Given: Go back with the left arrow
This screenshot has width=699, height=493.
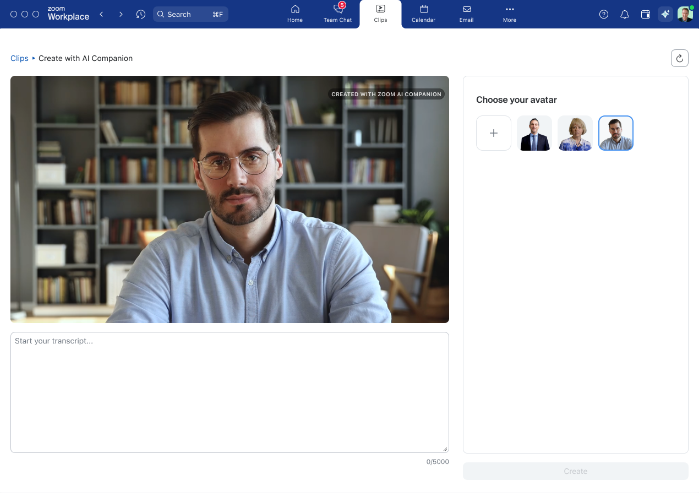Looking at the screenshot, I should point(101,14).
